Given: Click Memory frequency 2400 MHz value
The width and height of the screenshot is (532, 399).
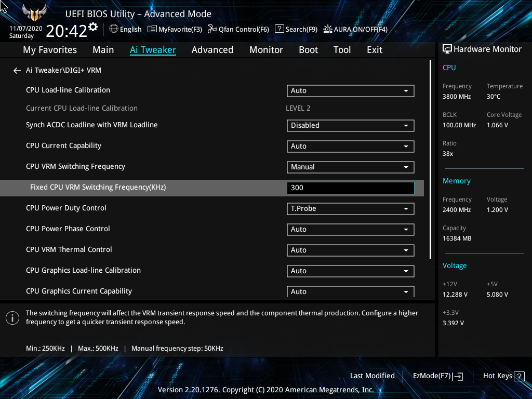Looking at the screenshot, I should point(457,210).
